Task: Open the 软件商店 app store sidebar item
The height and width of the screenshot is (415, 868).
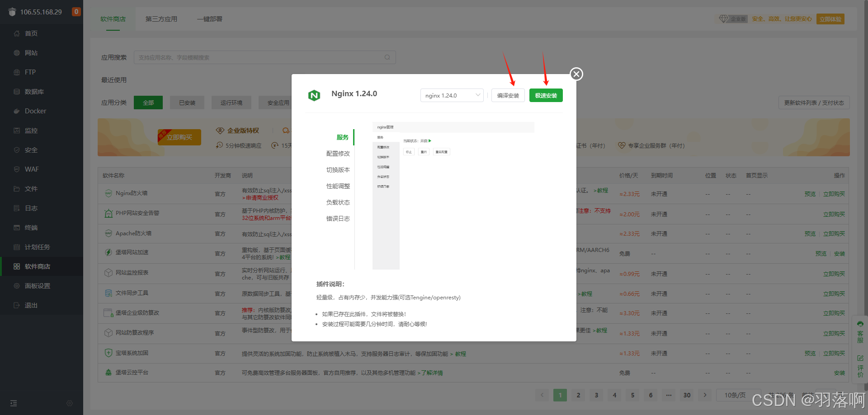Action: tap(42, 266)
